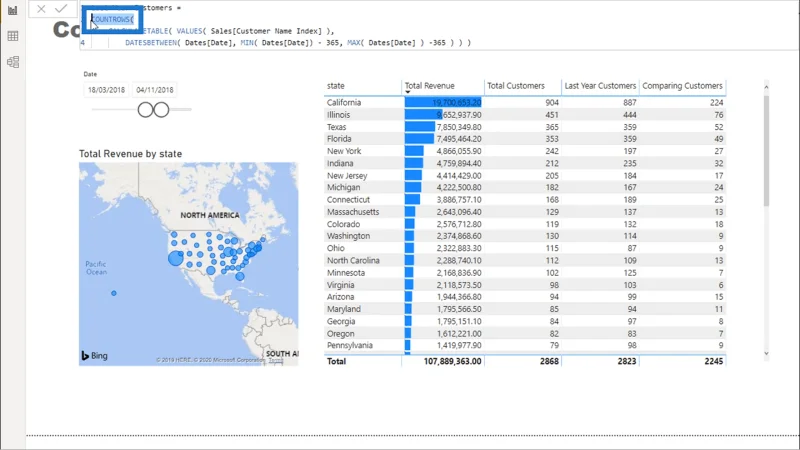Select the Indiana row label
The image size is (800, 450).
pyautogui.click(x=340, y=163)
